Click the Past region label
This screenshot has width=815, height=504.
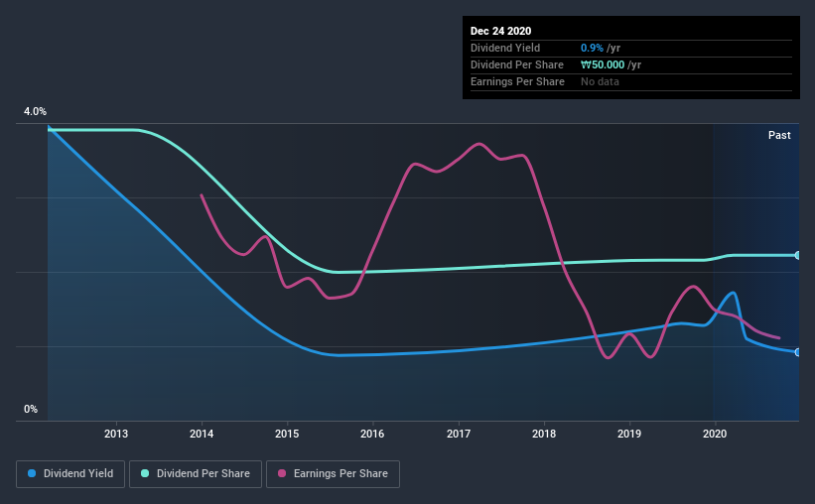pos(779,135)
